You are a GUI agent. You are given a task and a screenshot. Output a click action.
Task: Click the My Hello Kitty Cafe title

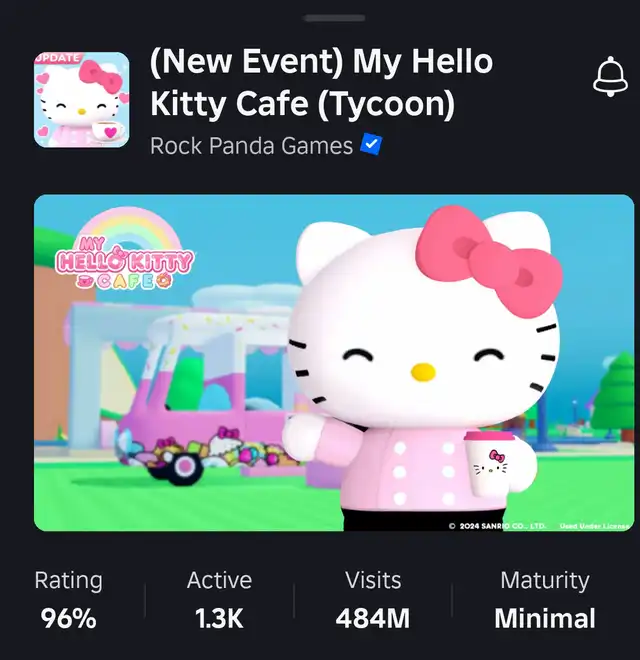[321, 82]
